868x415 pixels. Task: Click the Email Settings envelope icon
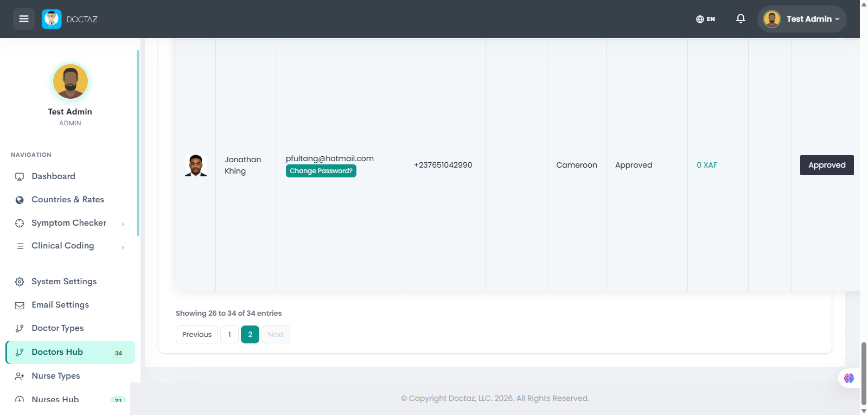(x=20, y=305)
